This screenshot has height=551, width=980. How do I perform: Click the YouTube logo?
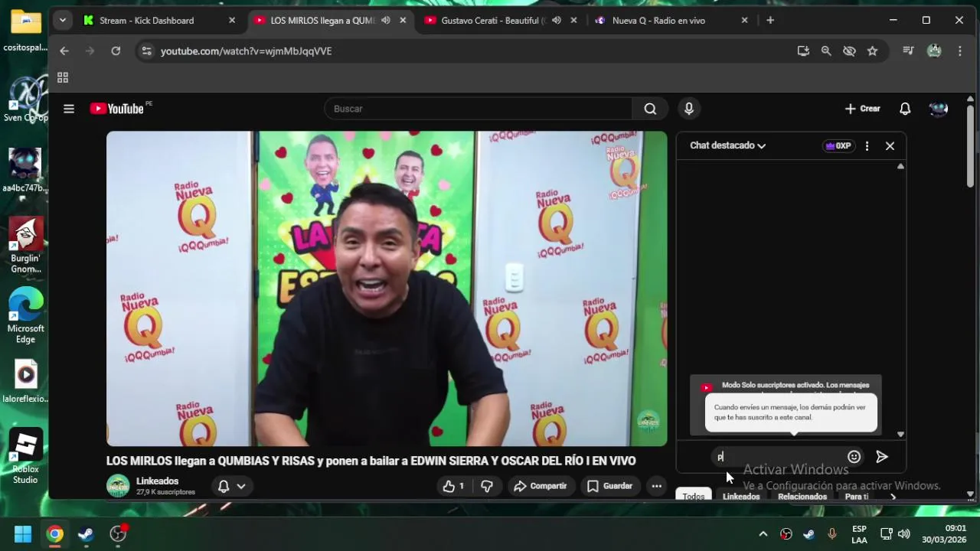tap(117, 109)
